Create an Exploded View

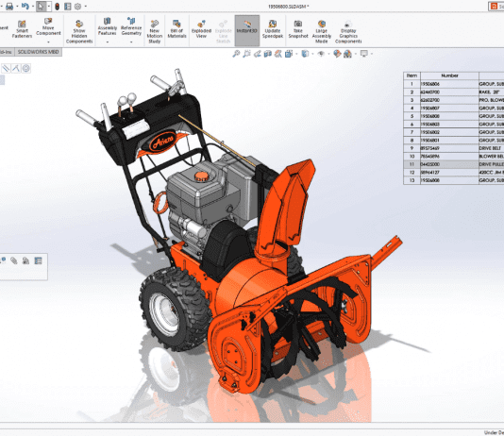pos(201,29)
